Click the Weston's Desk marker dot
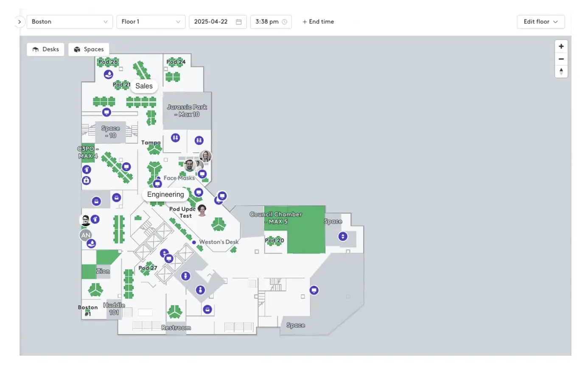 pyautogui.click(x=194, y=242)
